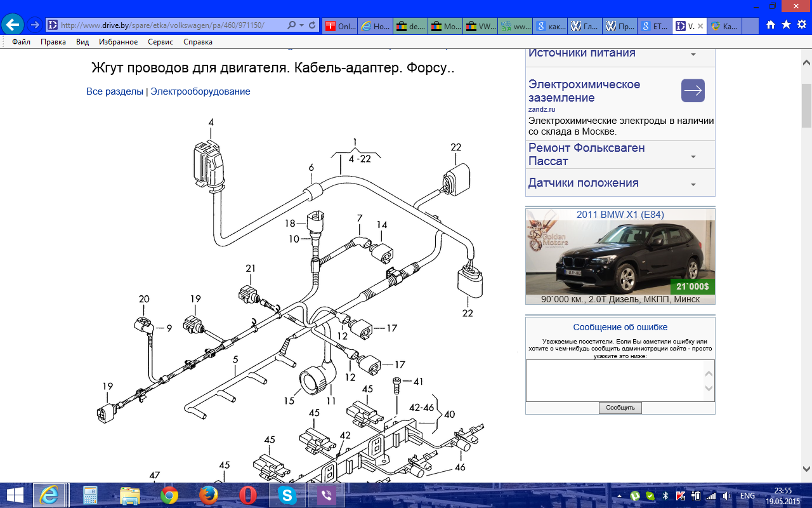This screenshot has width=812, height=508.
Task: Open Skype from the taskbar
Action: click(x=287, y=495)
